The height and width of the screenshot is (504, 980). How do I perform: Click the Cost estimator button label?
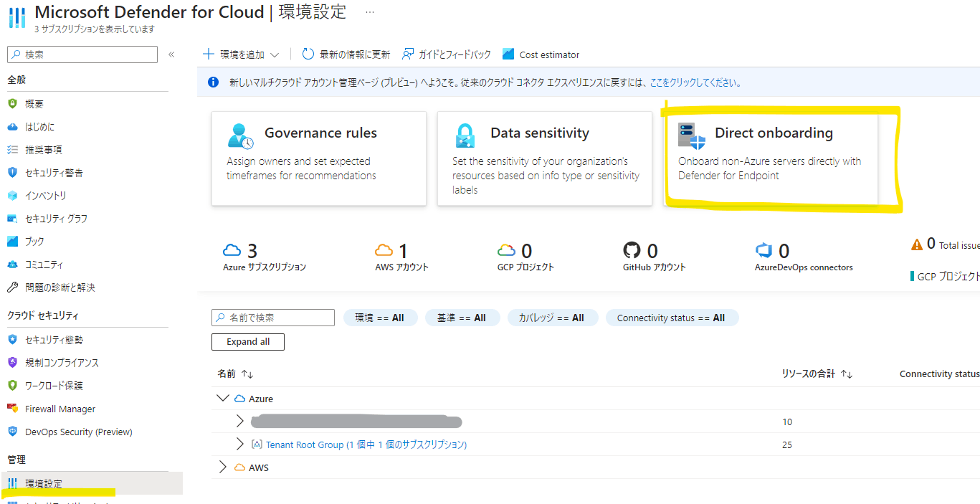click(x=549, y=54)
